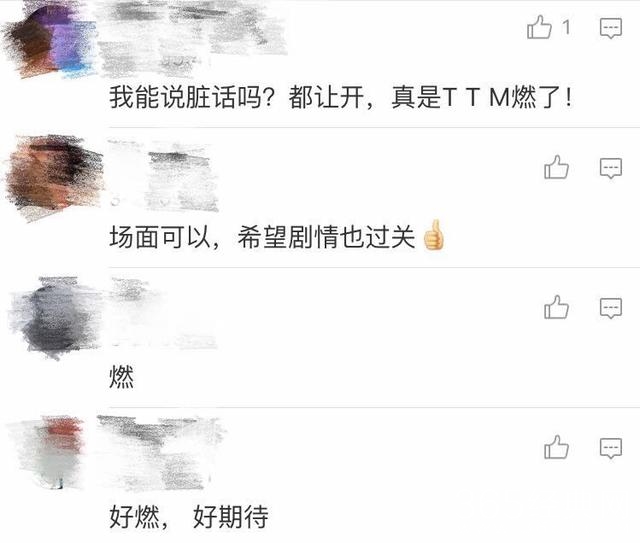View the gray avatar of third commenter

pos(55,316)
